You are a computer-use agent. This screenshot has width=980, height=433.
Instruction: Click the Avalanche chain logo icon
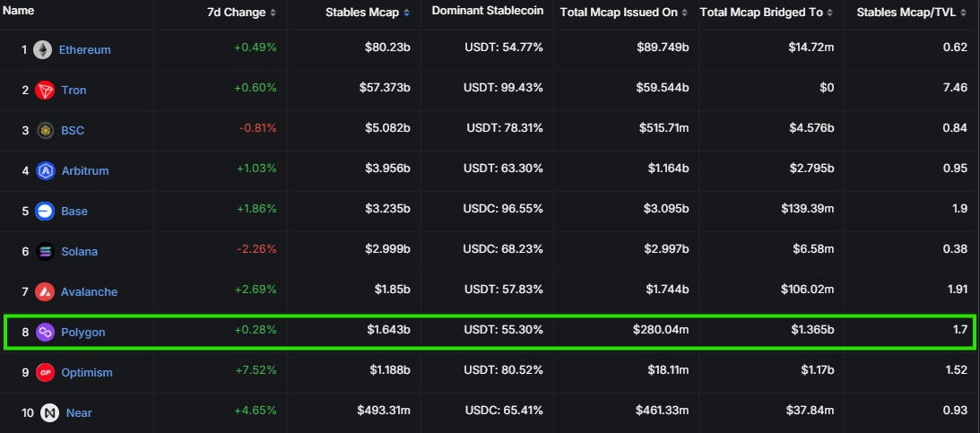pos(45,291)
